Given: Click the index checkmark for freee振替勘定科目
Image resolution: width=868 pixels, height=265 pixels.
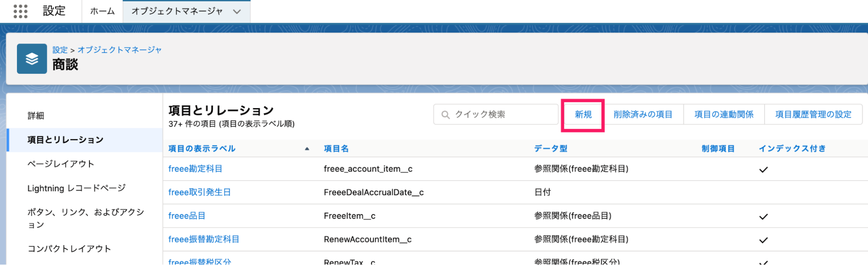Looking at the screenshot, I should pyautogui.click(x=763, y=240).
